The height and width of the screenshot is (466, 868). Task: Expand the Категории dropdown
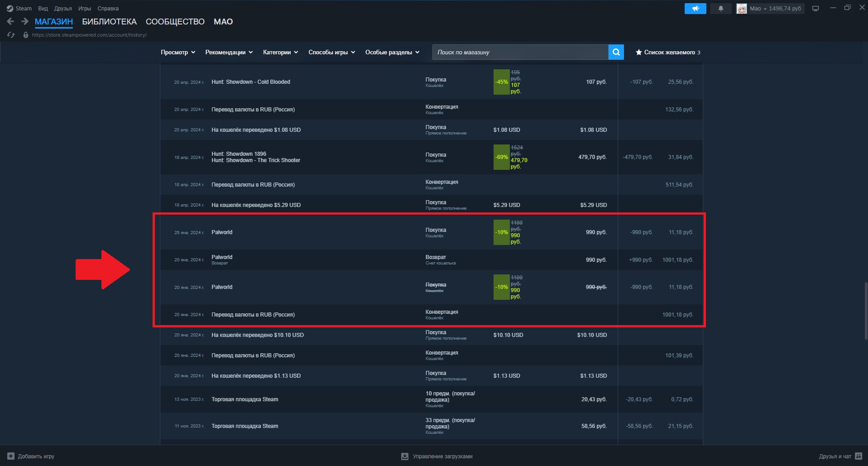pos(281,53)
